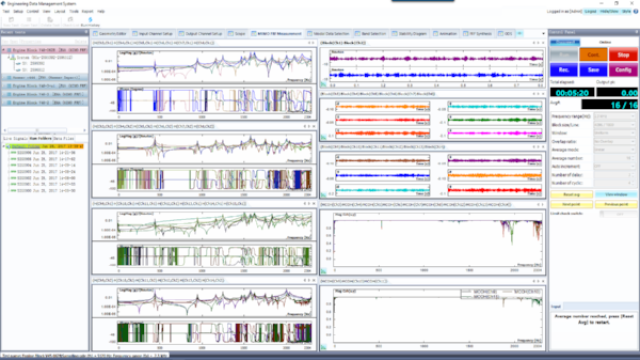Click the small tab after the ODS tab
The image size is (640, 360).
tap(520, 33)
